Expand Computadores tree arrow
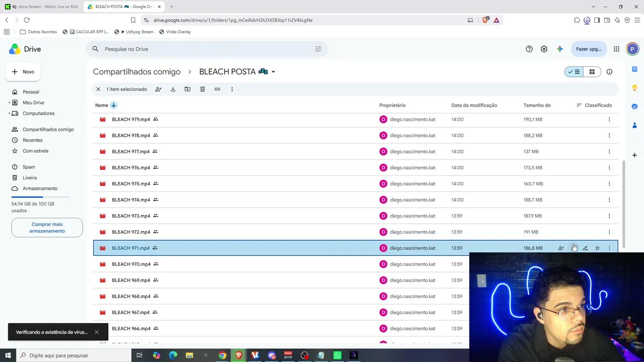The width and height of the screenshot is (644, 362). [x=9, y=114]
